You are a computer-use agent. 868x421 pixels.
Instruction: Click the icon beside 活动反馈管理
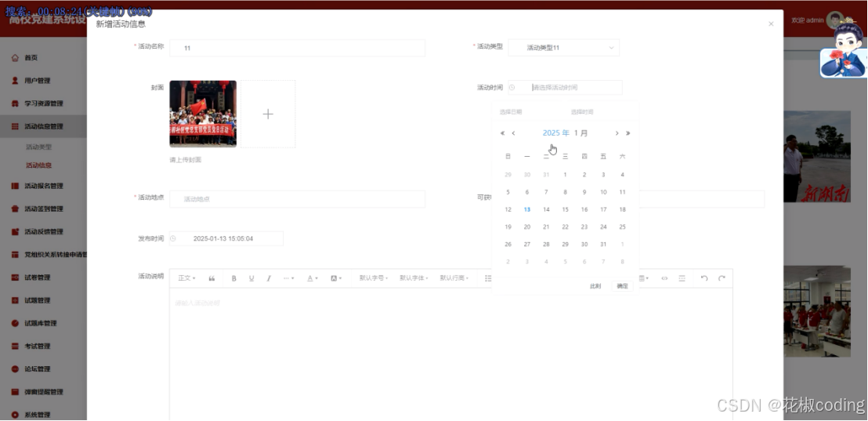[15, 231]
